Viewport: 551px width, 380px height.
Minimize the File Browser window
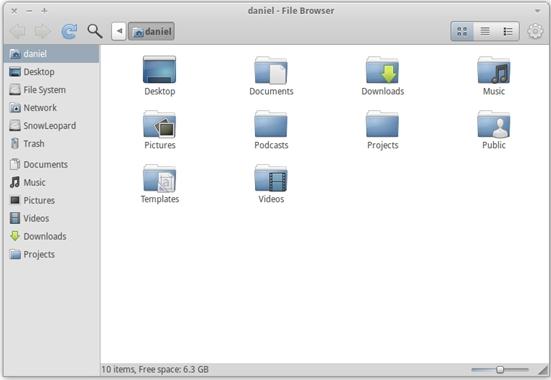tap(30, 11)
